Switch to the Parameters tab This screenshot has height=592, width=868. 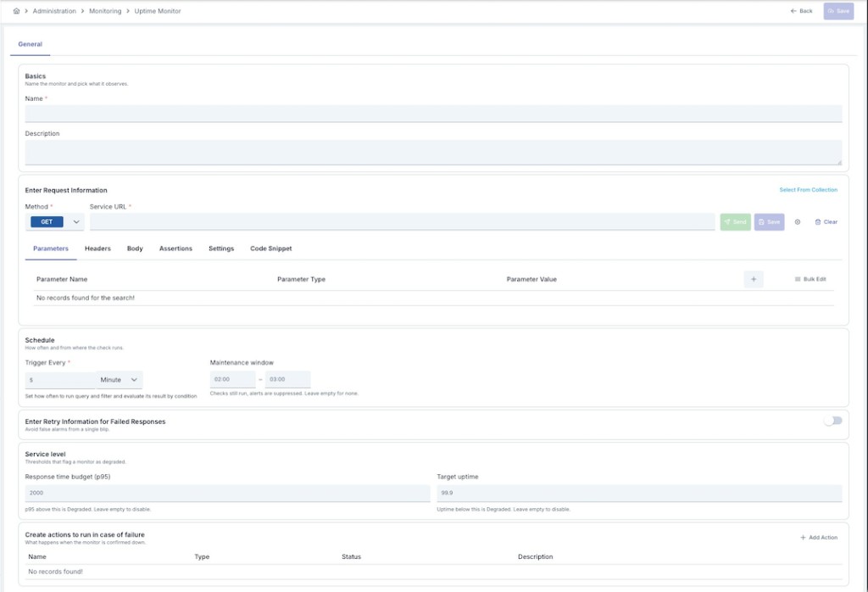pos(51,249)
